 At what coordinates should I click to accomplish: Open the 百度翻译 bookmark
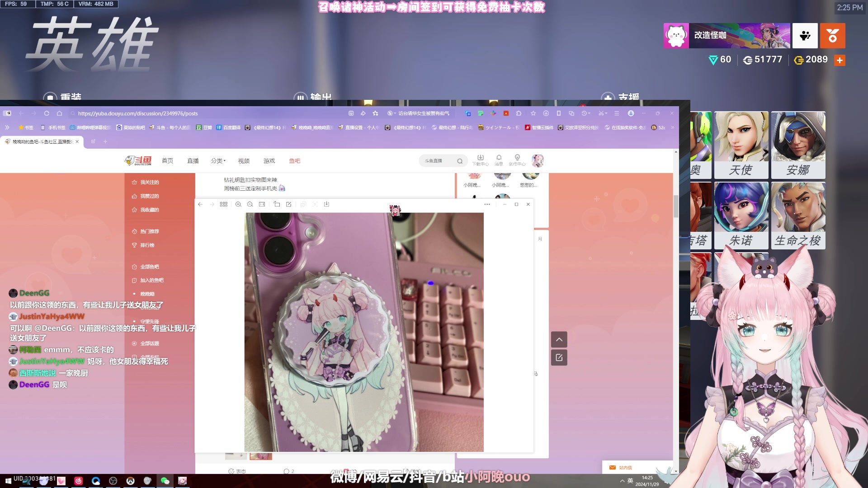pos(229,127)
